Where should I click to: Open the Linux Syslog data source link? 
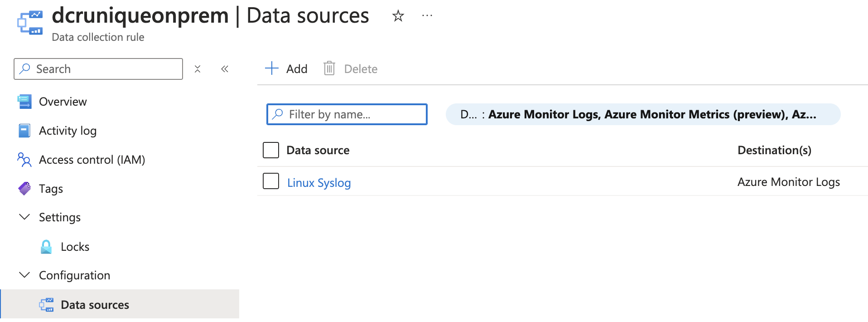tap(319, 183)
